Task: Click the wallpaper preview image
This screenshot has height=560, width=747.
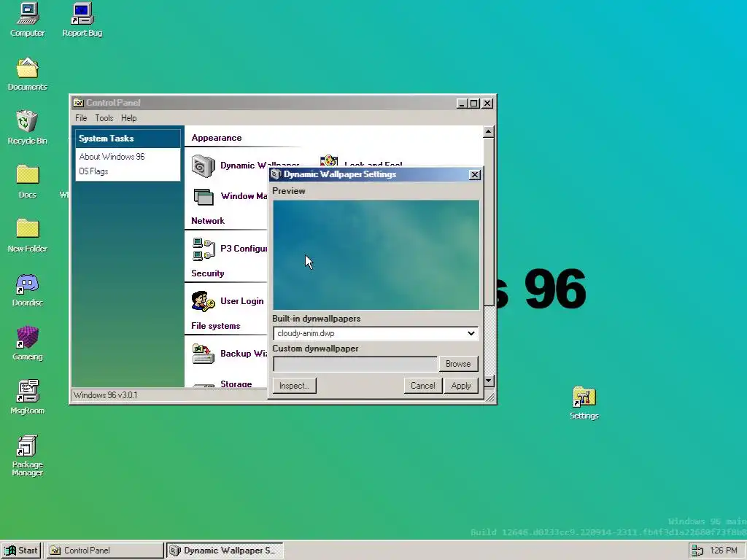Action: point(376,254)
